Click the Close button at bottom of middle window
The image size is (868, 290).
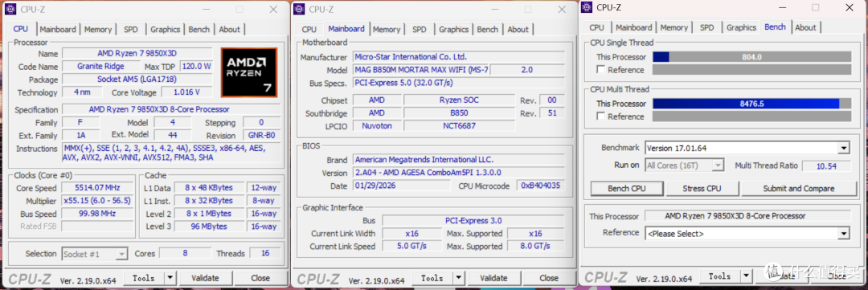(x=549, y=279)
